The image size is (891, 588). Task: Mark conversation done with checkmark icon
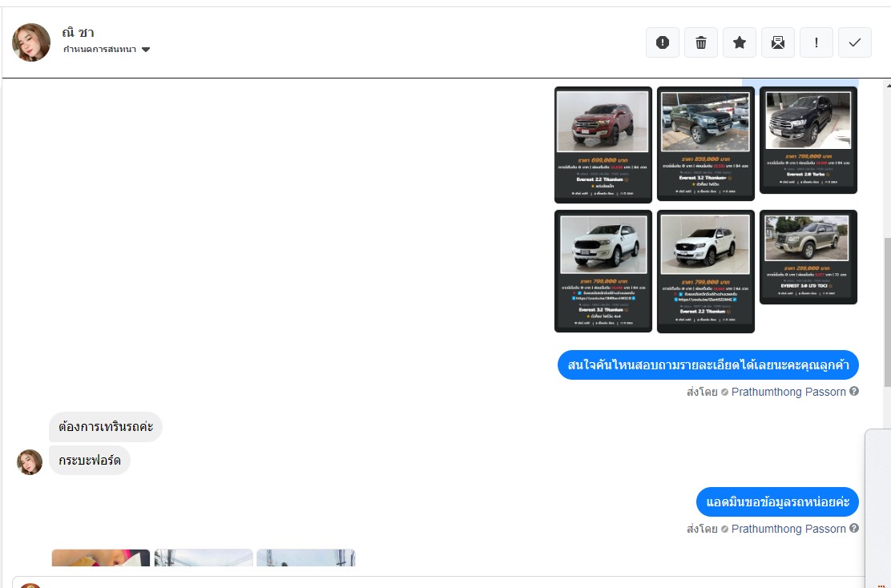tap(855, 42)
